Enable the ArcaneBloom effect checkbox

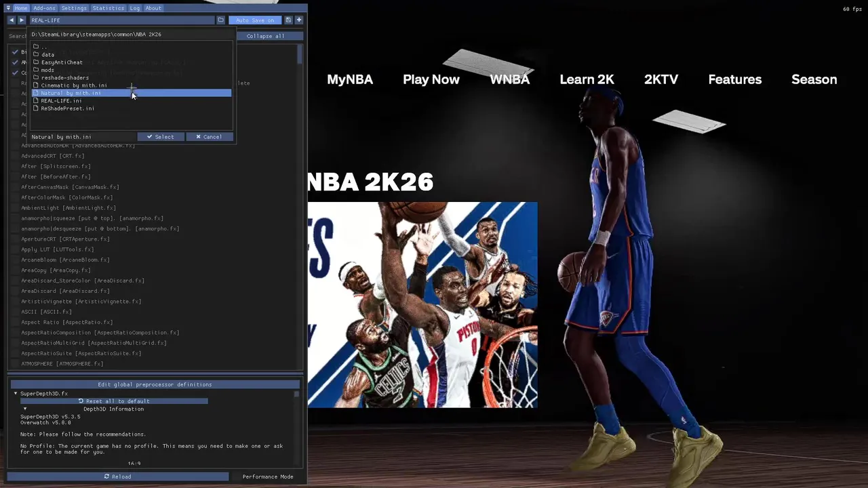[x=15, y=260]
